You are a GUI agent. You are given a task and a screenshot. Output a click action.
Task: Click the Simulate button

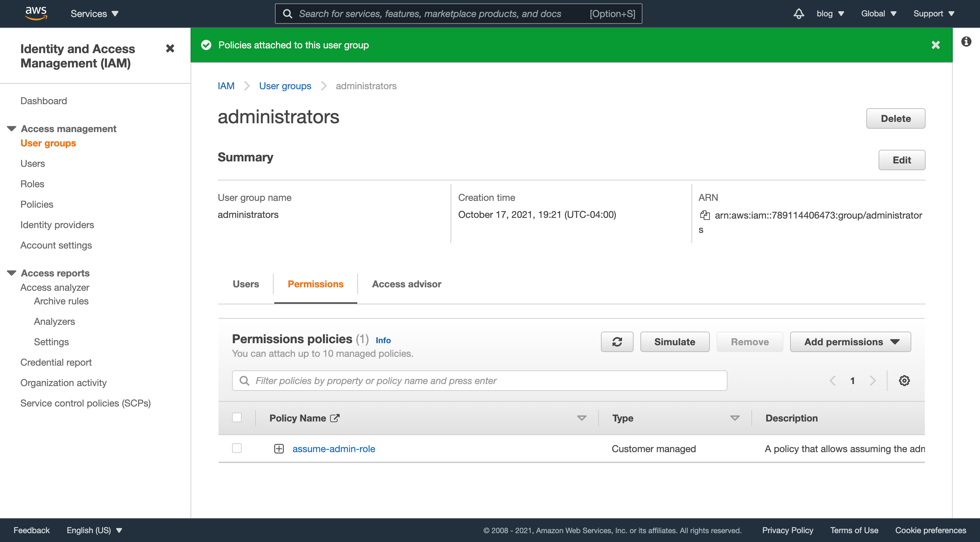coord(674,342)
